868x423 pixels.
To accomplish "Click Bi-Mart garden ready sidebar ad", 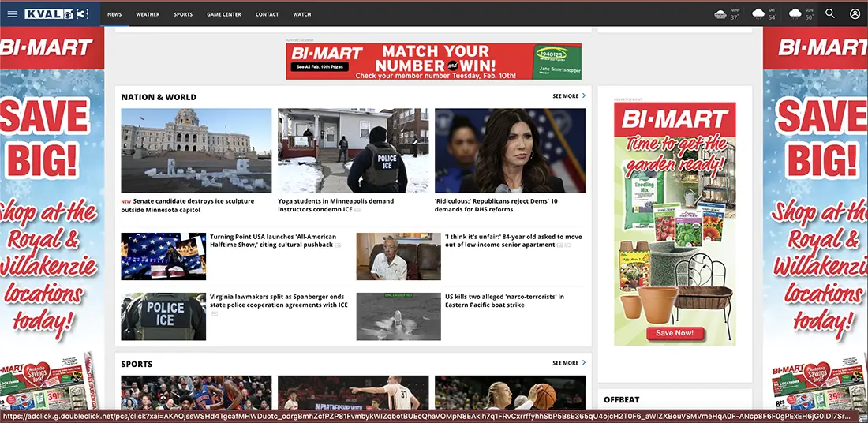I will coord(674,223).
